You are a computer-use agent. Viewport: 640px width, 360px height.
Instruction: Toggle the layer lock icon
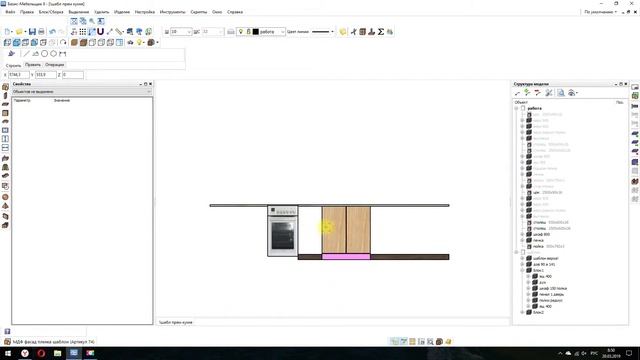pos(248,31)
